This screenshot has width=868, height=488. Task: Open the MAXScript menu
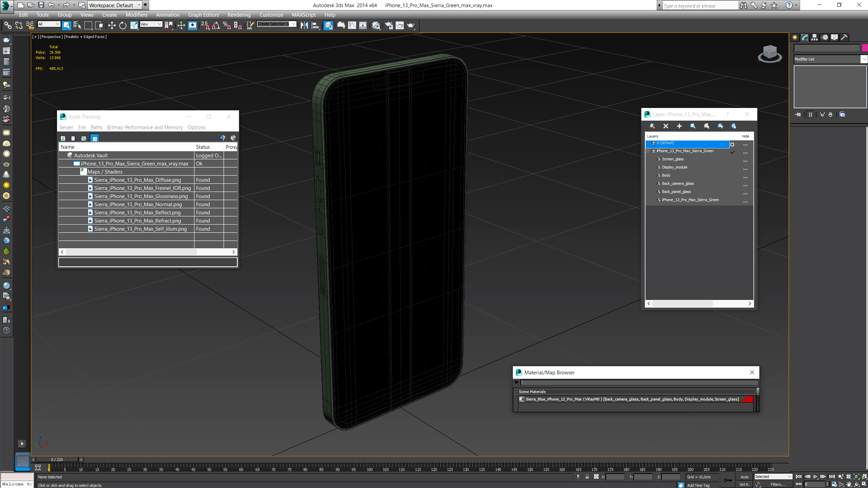click(304, 15)
